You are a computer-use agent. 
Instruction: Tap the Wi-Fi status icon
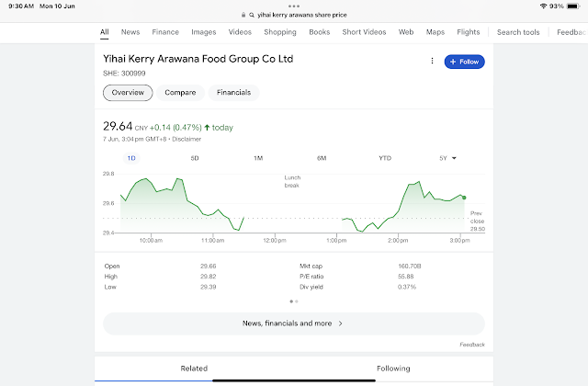[540, 6]
